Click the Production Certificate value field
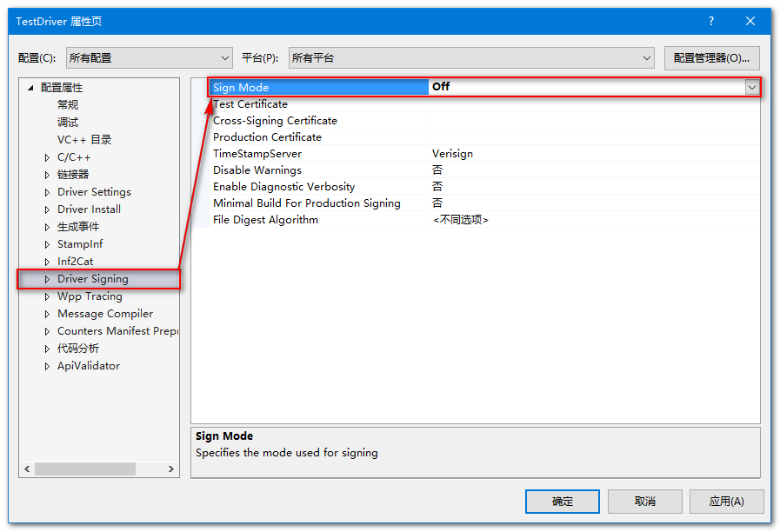 tap(595, 137)
